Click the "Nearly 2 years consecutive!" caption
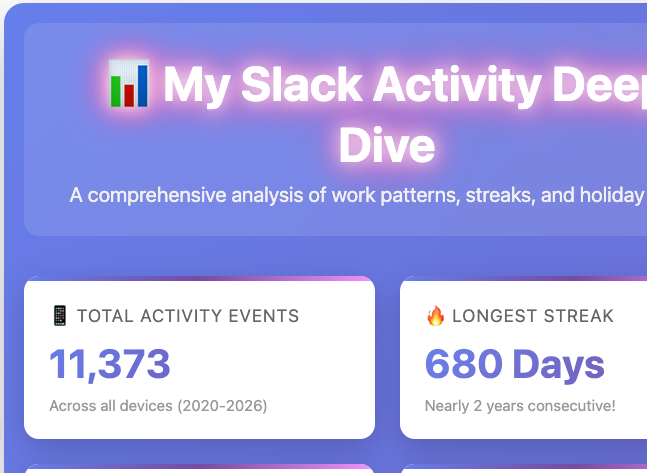The height and width of the screenshot is (473, 647). 520,406
